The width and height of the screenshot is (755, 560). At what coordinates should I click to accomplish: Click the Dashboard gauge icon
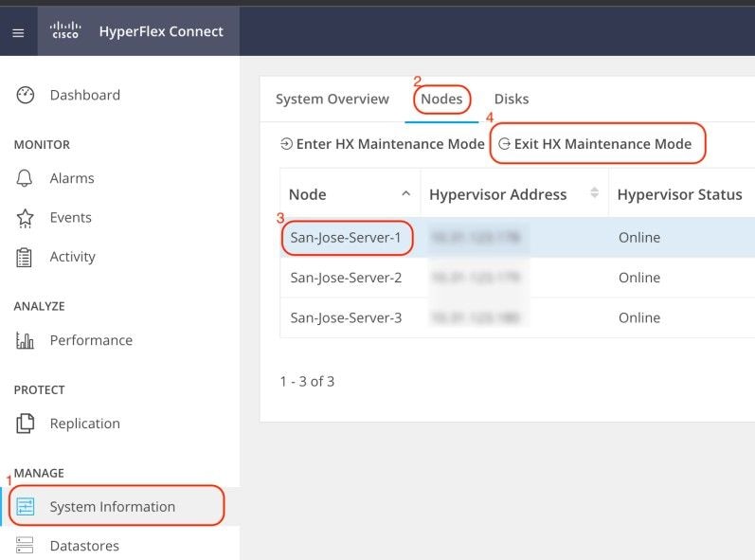[25, 95]
